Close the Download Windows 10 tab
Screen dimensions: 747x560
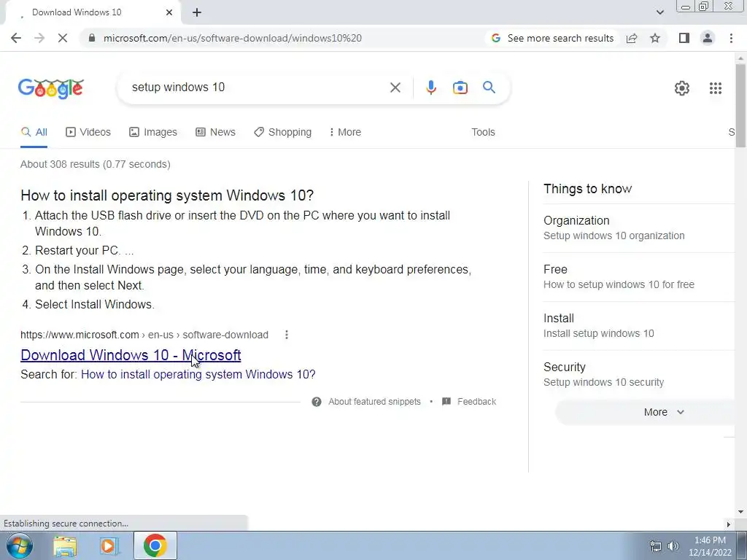tap(169, 12)
